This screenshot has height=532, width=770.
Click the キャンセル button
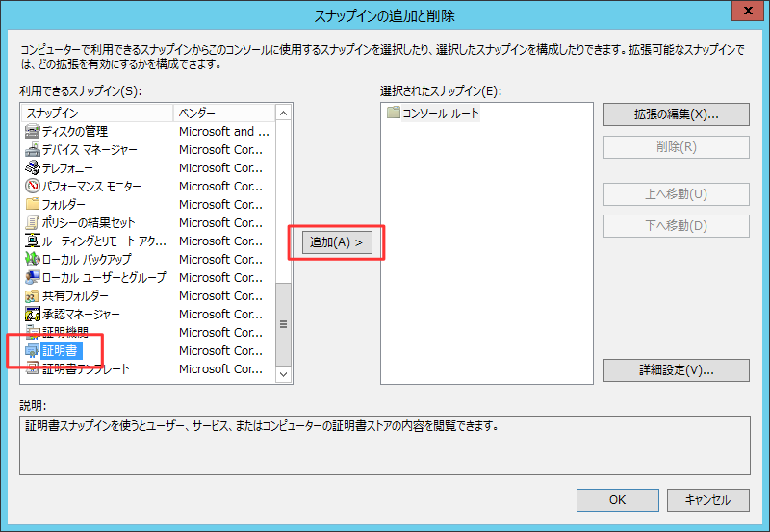[x=707, y=500]
